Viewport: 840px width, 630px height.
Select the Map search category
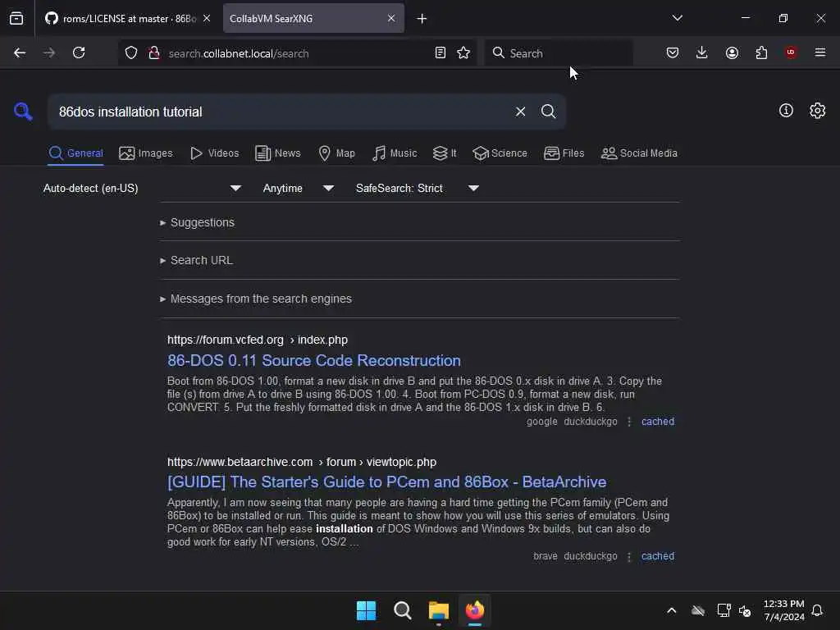coord(336,153)
